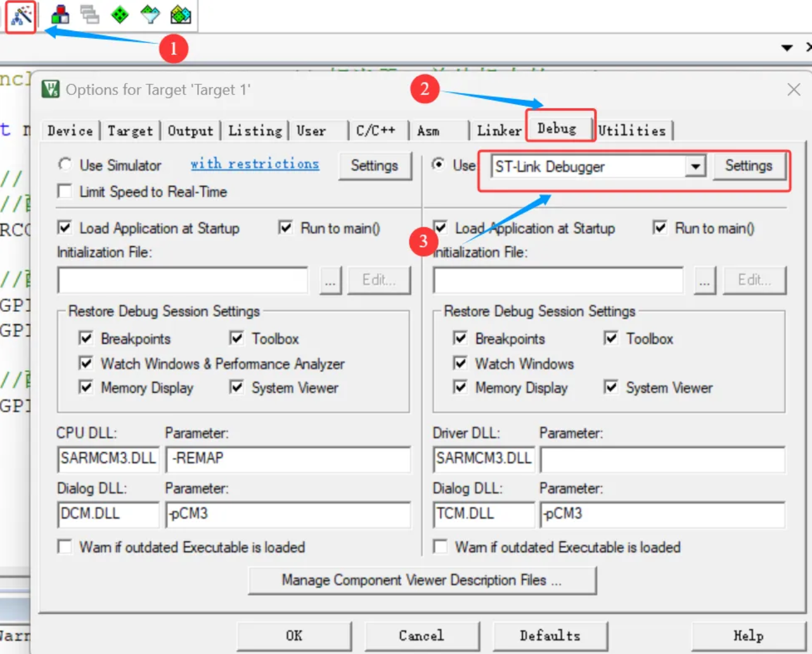The width and height of the screenshot is (812, 654).
Task: Select the Use hardware debugger radio button
Action: tap(438, 164)
